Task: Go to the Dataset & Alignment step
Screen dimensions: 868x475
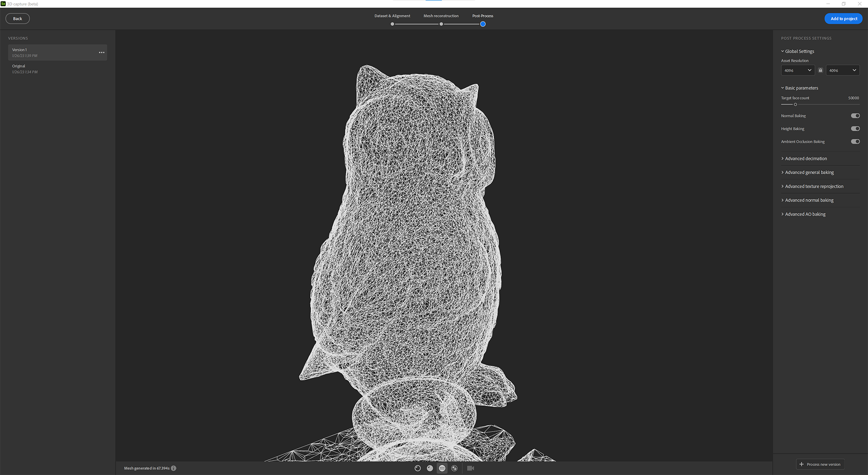Action: pyautogui.click(x=392, y=16)
